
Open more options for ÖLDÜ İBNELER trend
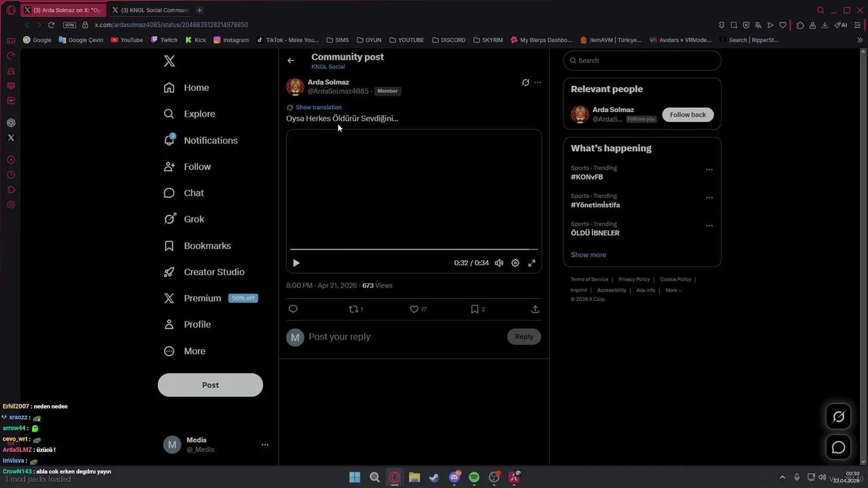(x=709, y=226)
